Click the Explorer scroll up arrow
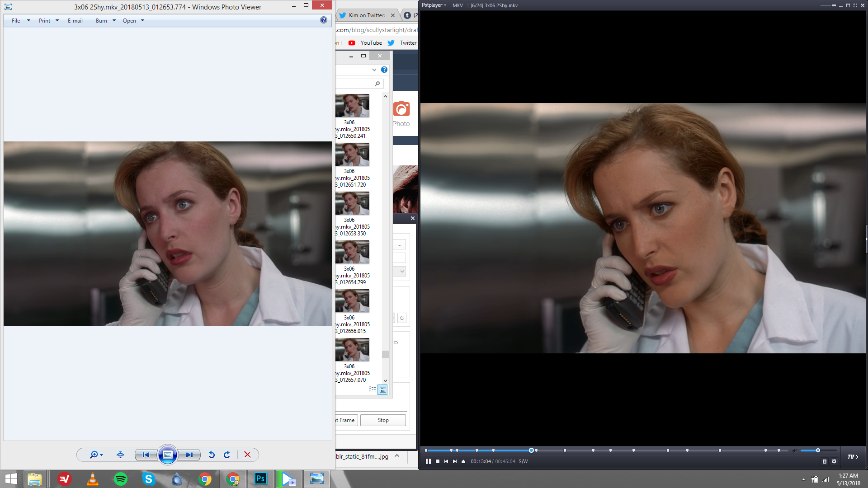The height and width of the screenshot is (488, 868). 385,96
